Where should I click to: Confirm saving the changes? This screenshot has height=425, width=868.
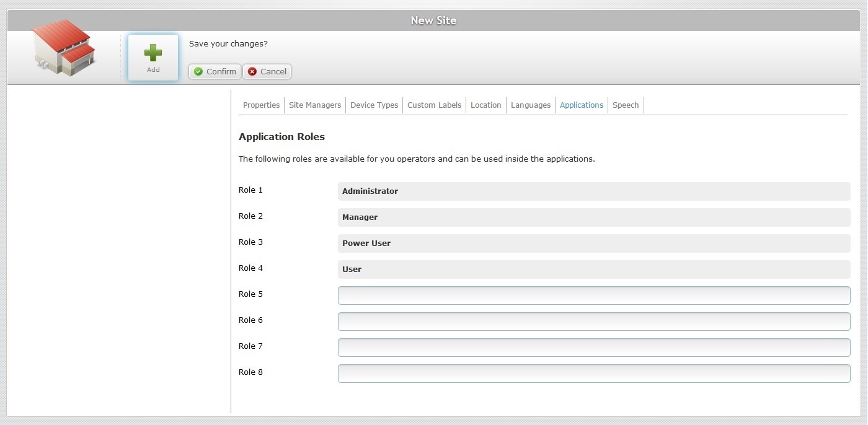pos(215,72)
